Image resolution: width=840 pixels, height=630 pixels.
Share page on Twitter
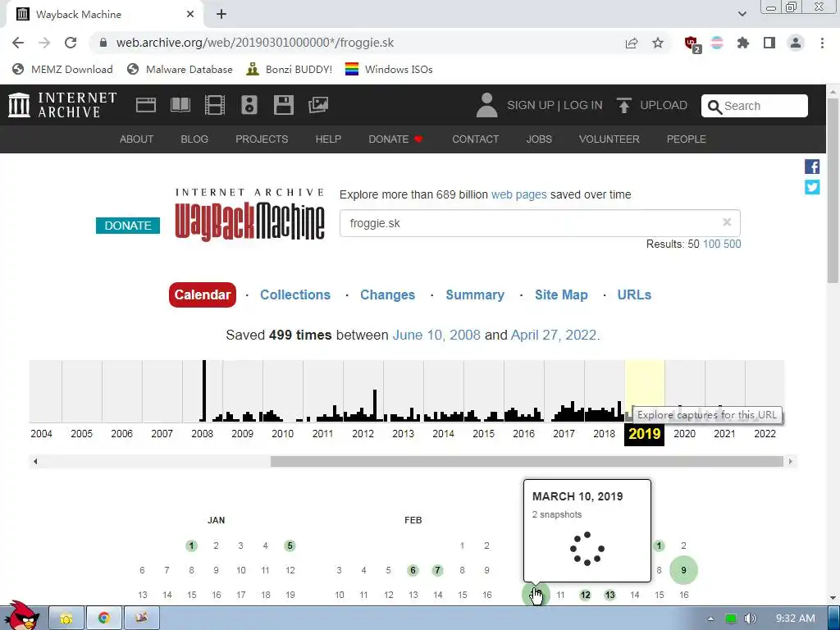click(x=812, y=187)
